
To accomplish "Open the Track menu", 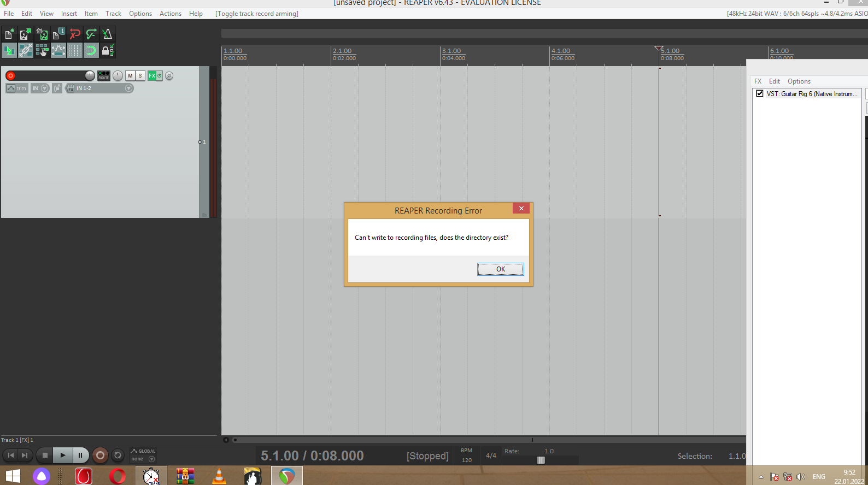I will (113, 13).
